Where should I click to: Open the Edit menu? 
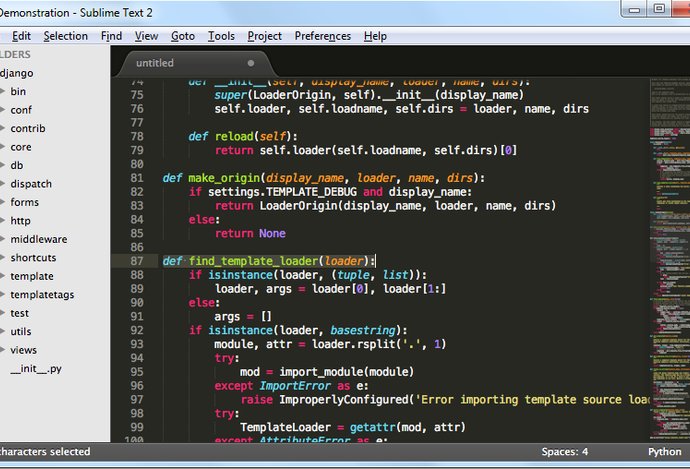click(x=21, y=36)
